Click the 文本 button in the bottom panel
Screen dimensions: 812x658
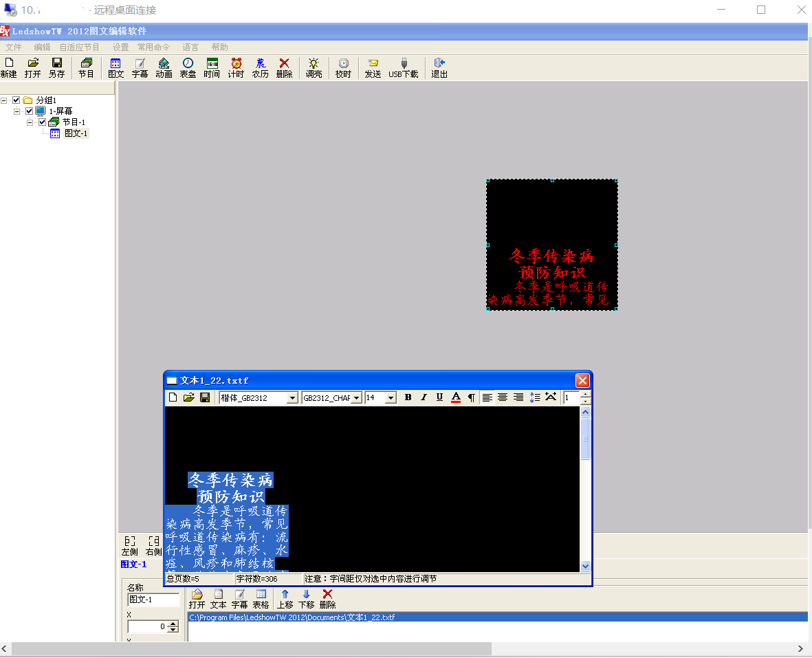pyautogui.click(x=218, y=599)
